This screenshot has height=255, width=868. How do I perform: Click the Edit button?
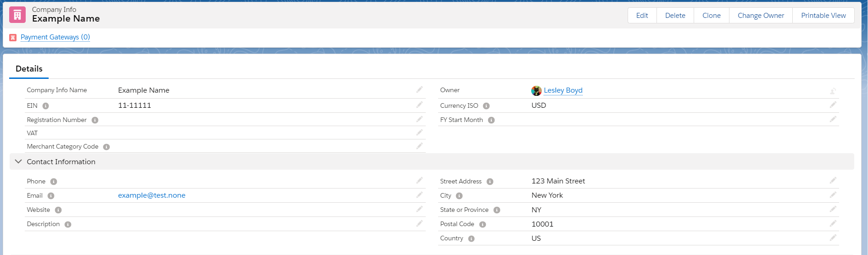[642, 16]
